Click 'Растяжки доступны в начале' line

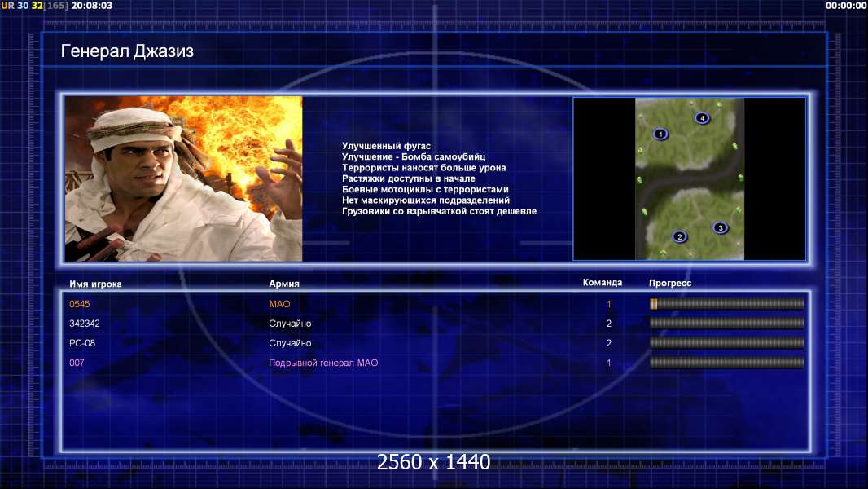click(409, 178)
